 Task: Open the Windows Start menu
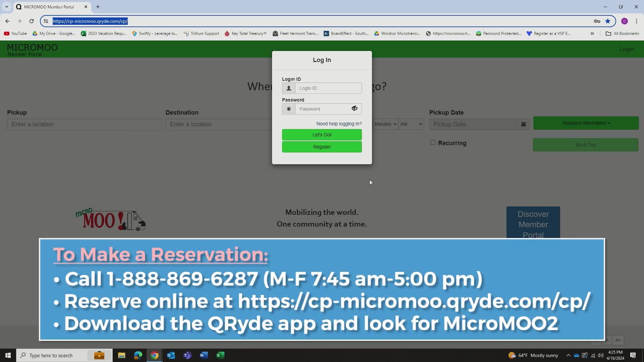(x=8, y=355)
